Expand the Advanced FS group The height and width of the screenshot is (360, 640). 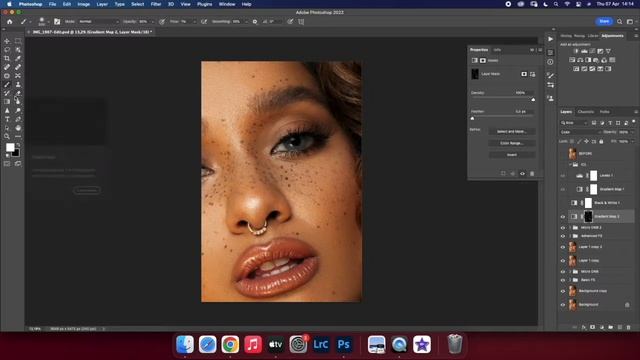[x=570, y=236]
